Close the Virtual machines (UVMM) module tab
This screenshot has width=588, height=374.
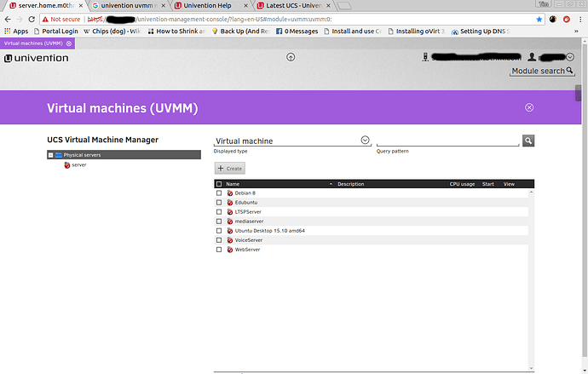click(x=69, y=43)
